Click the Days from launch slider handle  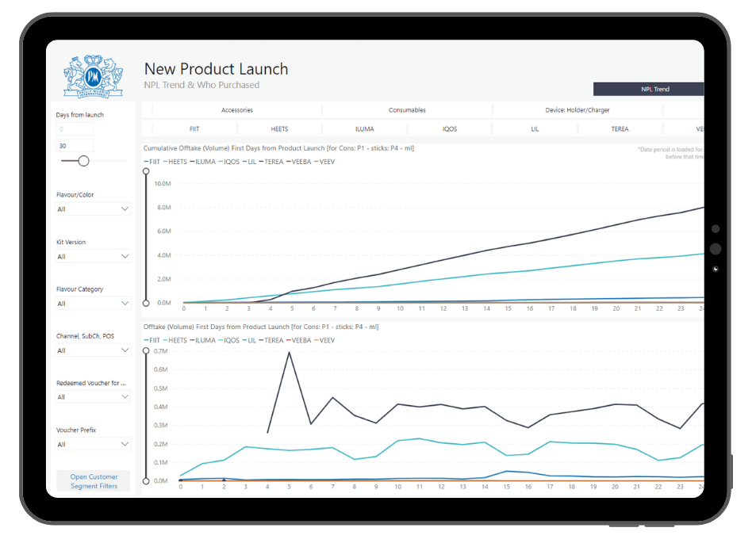[83, 161]
